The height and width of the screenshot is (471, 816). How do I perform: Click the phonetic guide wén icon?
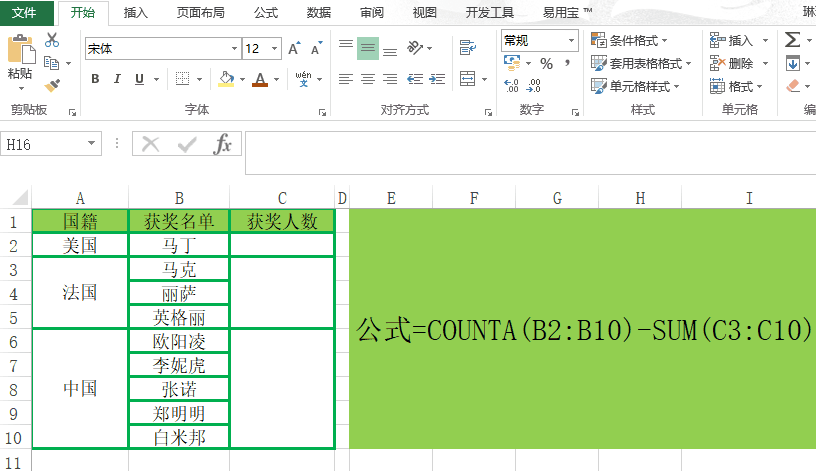tap(304, 79)
